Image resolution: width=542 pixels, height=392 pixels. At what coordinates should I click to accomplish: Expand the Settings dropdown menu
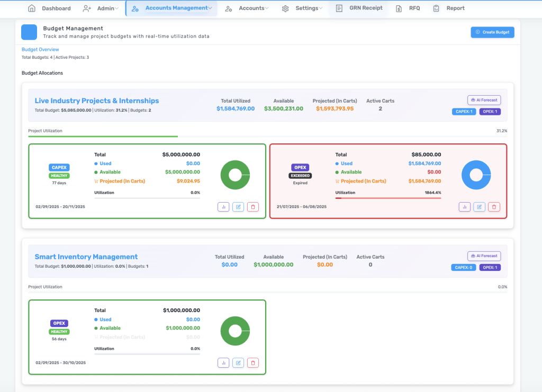point(302,8)
